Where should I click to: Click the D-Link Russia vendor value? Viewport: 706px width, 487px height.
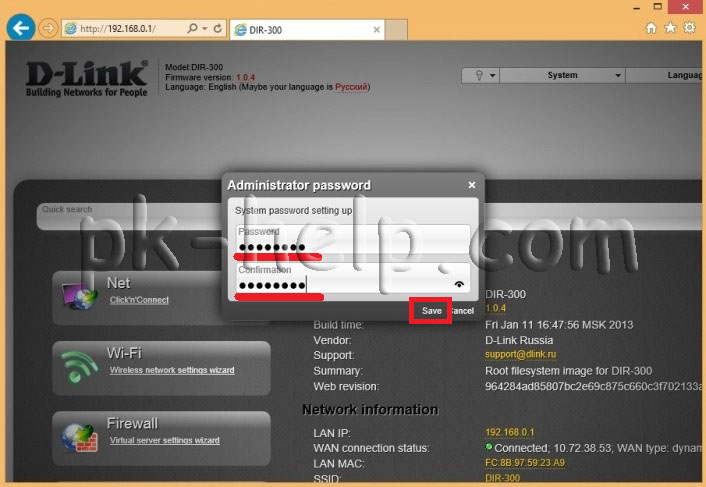tap(519, 340)
